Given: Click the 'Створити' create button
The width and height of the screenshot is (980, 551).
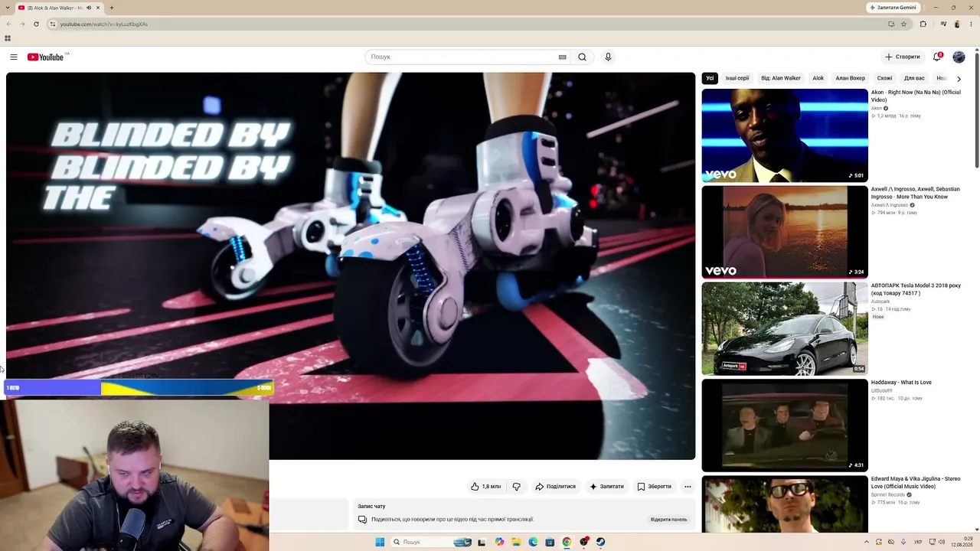Looking at the screenshot, I should 902,57.
